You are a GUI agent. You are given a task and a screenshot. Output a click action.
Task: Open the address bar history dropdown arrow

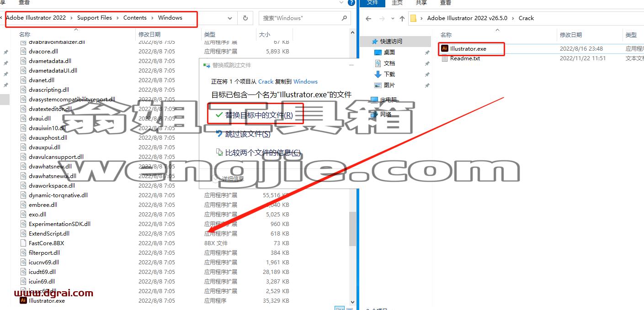[230, 18]
